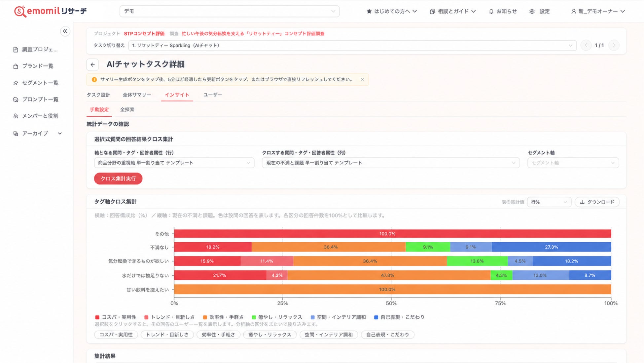The image size is (644, 363).
Task: Switch to the 全体サマリー tab
Action: (137, 95)
